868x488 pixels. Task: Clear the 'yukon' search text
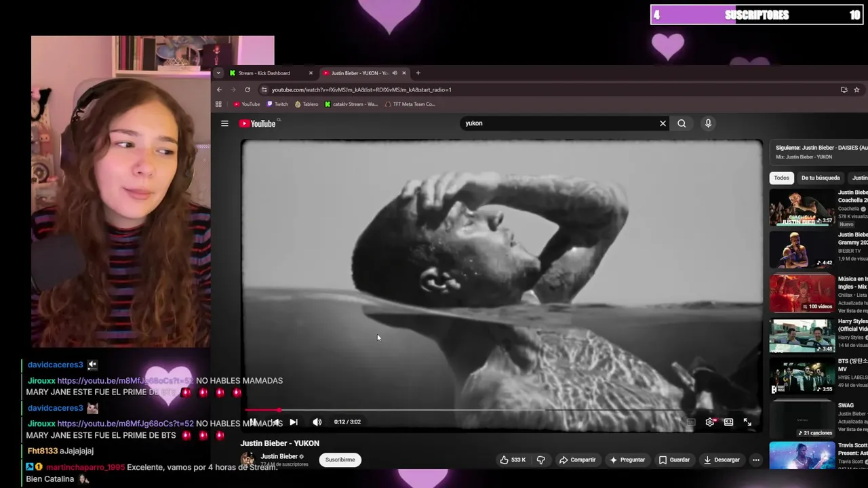tap(663, 123)
